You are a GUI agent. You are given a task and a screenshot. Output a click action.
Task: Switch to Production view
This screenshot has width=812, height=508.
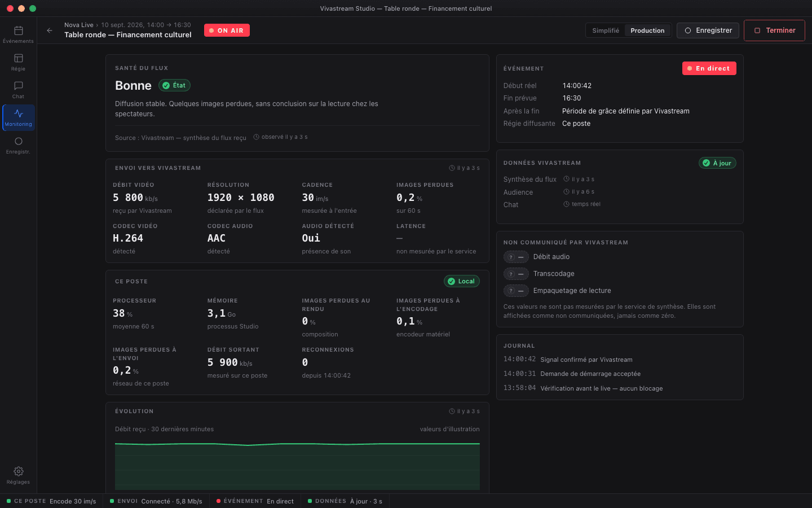pyautogui.click(x=647, y=30)
